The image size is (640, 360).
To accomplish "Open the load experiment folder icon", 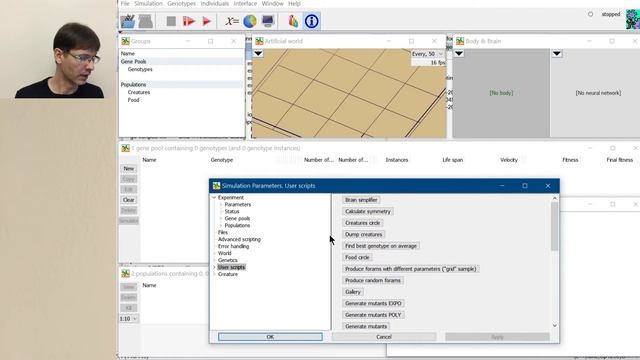I will tap(128, 21).
